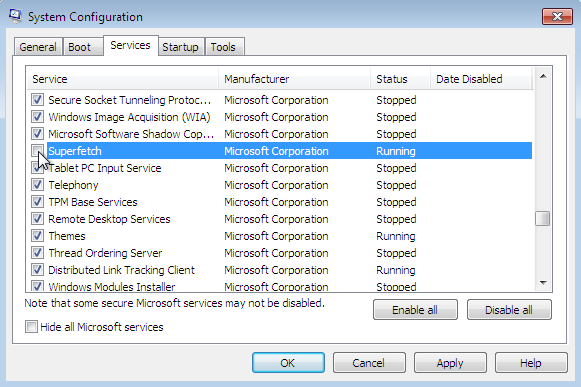Click Running status of Themes row
Screen dimensions: 581x387
[396, 236]
